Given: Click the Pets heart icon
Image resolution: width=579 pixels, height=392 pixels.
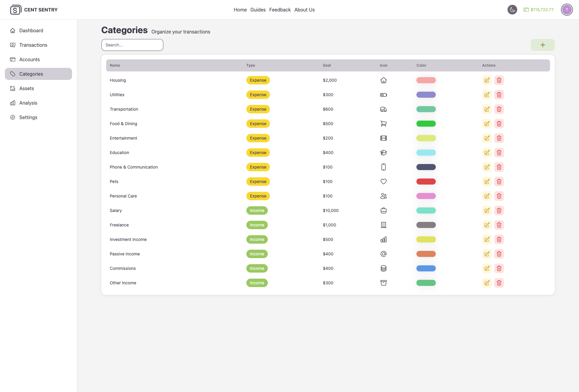Looking at the screenshot, I should click(x=383, y=182).
